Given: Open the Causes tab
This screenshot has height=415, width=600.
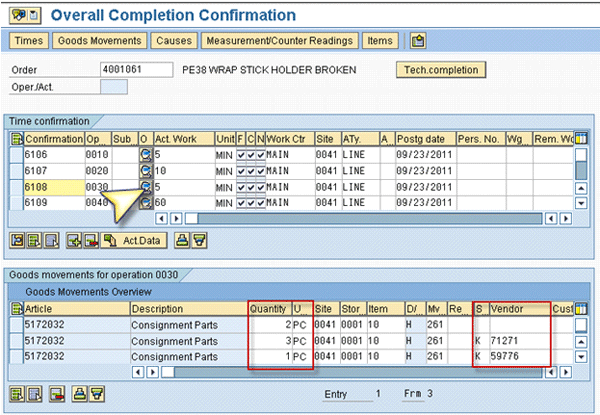Looking at the screenshot, I should tap(174, 41).
